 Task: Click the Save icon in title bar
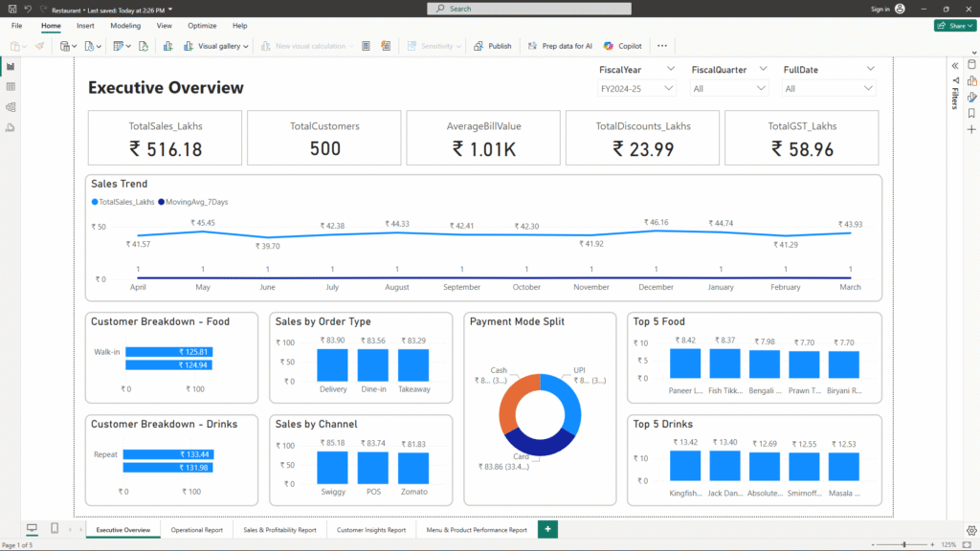(x=11, y=9)
